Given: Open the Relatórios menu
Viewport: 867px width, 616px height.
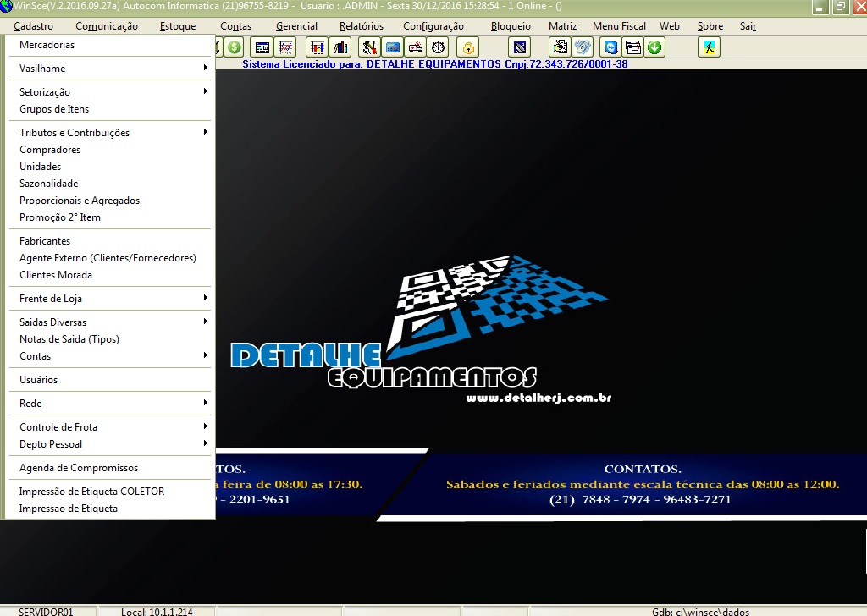Looking at the screenshot, I should 362,26.
